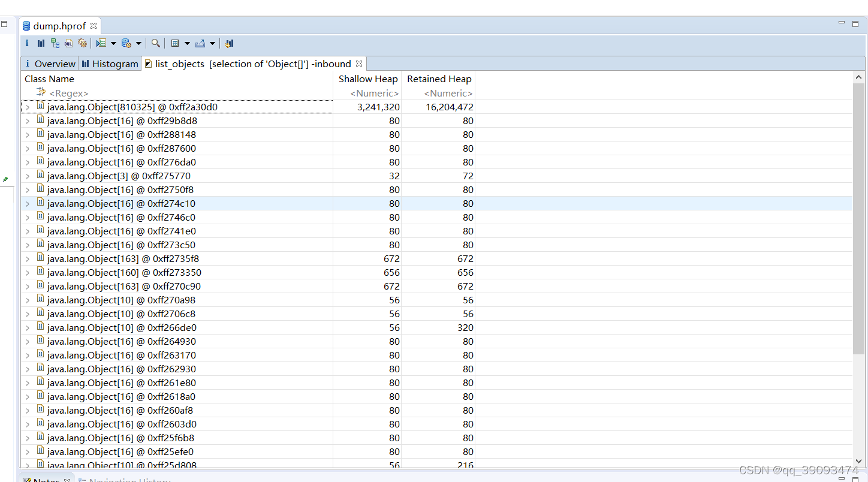Expand java.lang.Object[3] @ 0xff275770 row
Image resolution: width=868 pixels, height=482 pixels.
point(28,176)
